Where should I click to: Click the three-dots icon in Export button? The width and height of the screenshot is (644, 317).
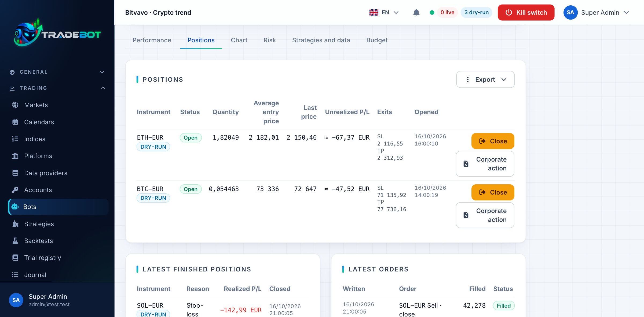pyautogui.click(x=468, y=79)
